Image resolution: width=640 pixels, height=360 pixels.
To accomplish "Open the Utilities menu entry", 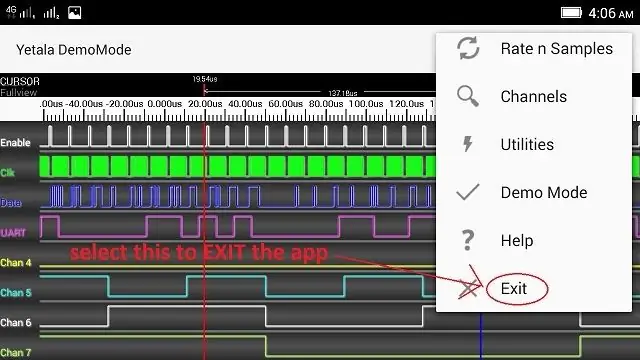I will (534, 144).
